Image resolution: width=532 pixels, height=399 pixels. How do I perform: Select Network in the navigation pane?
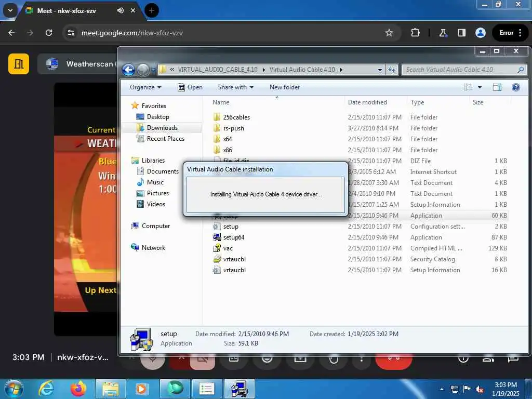[148, 248]
